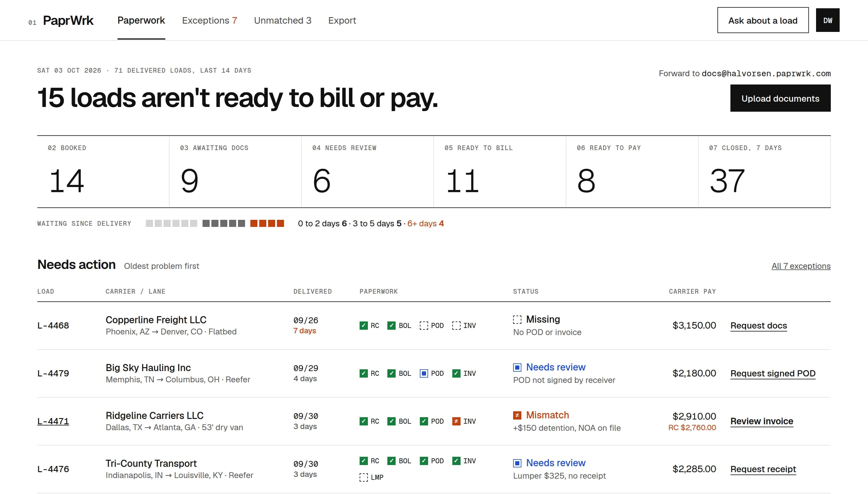Click the Upload documents button

[x=780, y=98]
